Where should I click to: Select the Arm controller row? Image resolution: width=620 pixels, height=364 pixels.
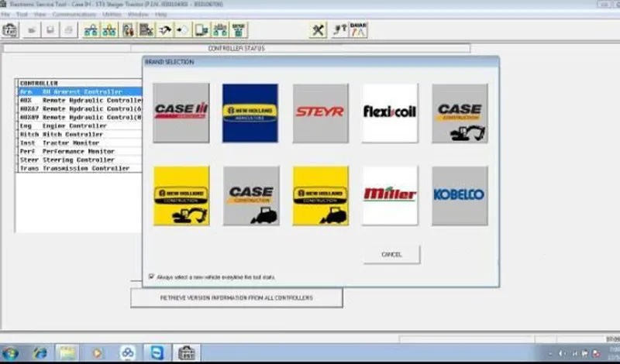click(81, 91)
